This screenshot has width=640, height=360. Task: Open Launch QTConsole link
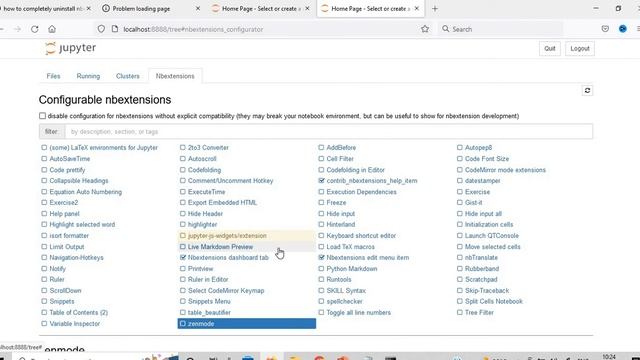coord(492,236)
